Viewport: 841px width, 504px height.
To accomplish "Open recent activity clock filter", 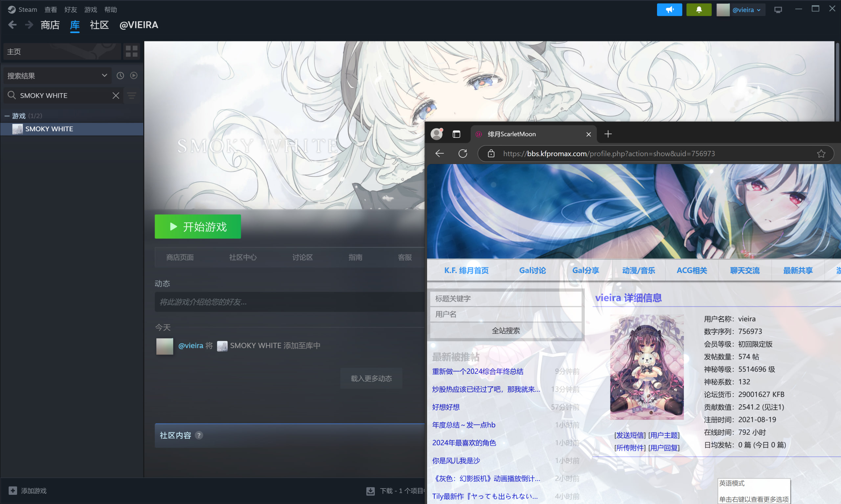I will click(x=120, y=75).
